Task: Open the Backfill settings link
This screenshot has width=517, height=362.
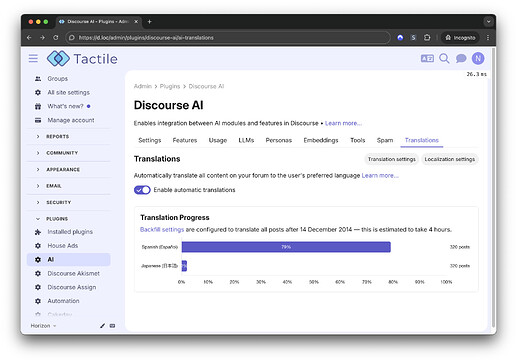Action: pos(162,230)
